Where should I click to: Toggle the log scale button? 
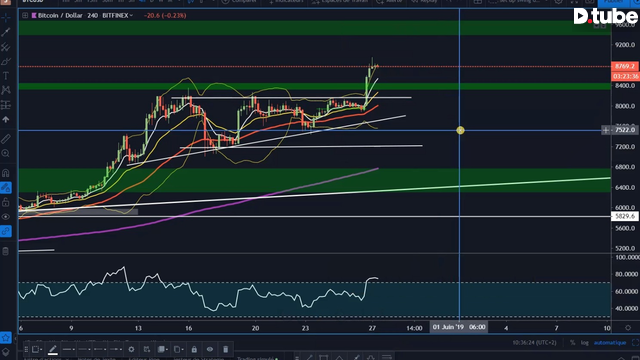coord(585,343)
